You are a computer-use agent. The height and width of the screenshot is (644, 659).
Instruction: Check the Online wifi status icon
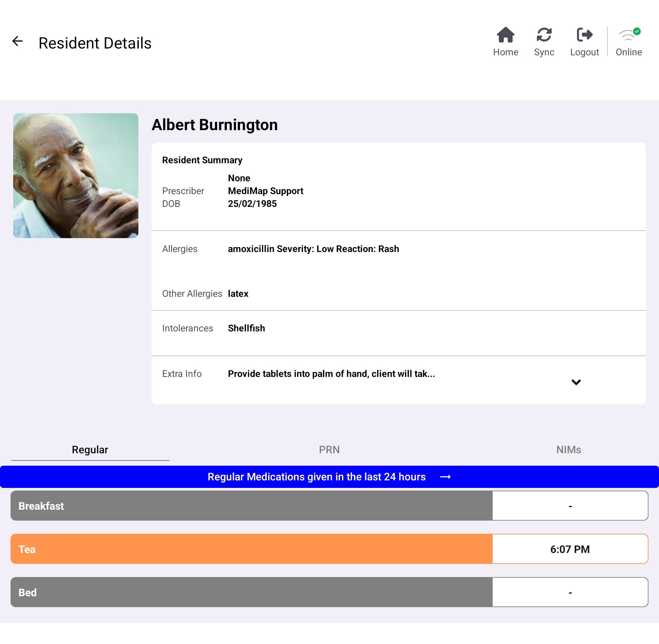click(x=629, y=35)
